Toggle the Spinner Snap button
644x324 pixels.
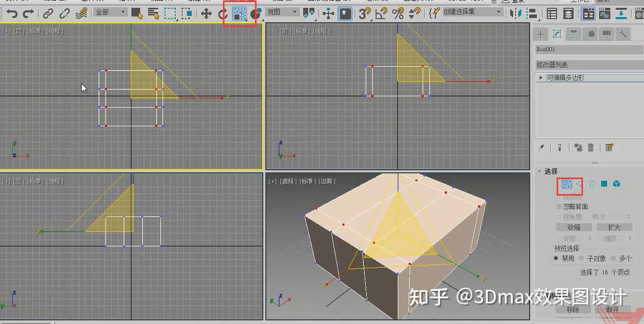414,13
